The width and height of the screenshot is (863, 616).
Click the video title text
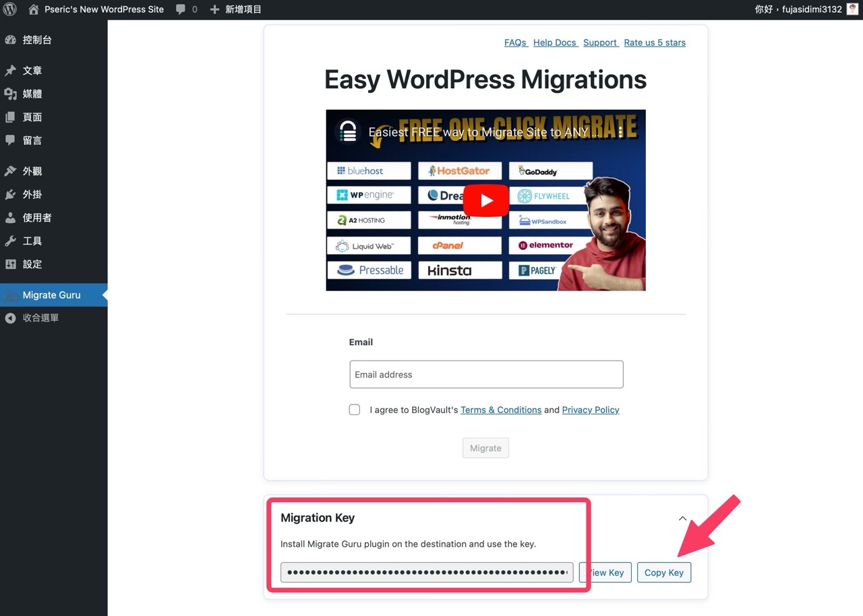[484, 132]
